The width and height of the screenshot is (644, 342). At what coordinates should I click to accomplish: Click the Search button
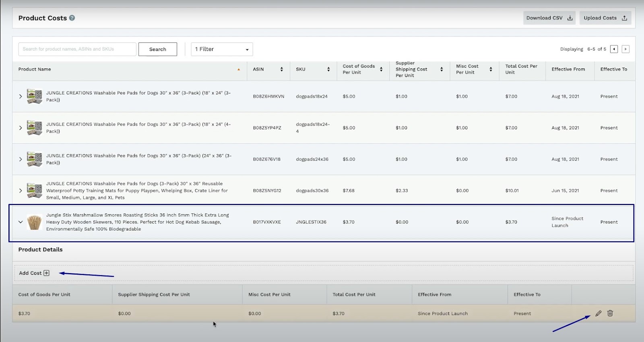(157, 49)
